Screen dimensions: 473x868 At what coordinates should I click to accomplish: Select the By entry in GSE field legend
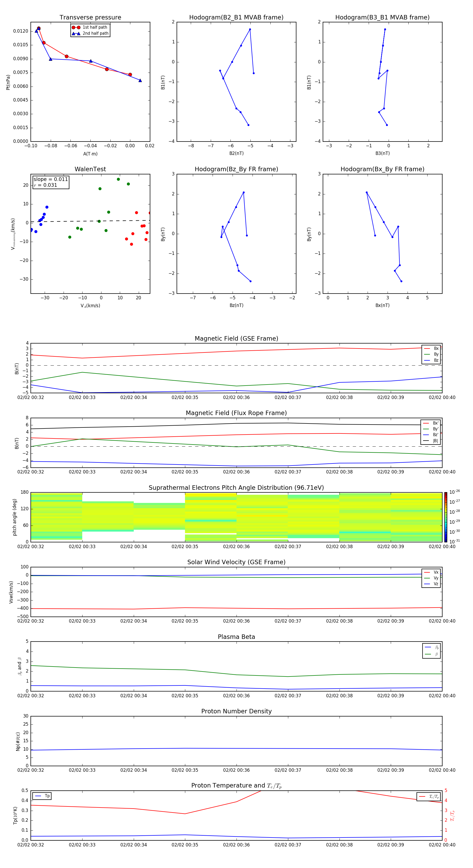[431, 354]
